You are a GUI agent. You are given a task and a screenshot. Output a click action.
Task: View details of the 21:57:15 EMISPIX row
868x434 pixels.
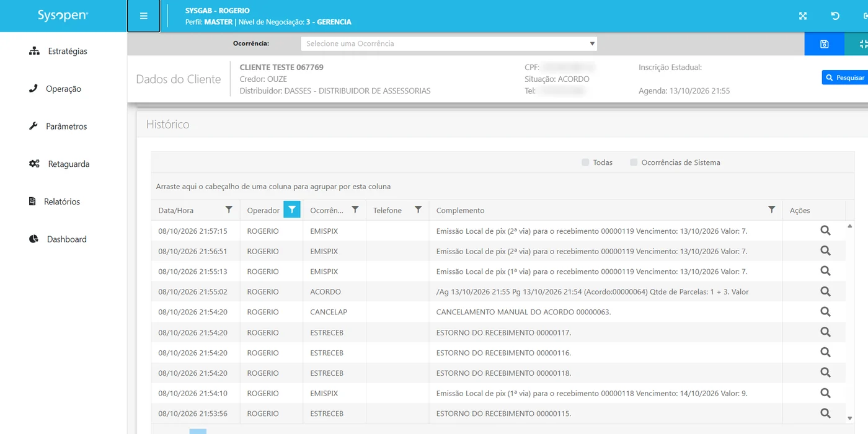pos(825,231)
